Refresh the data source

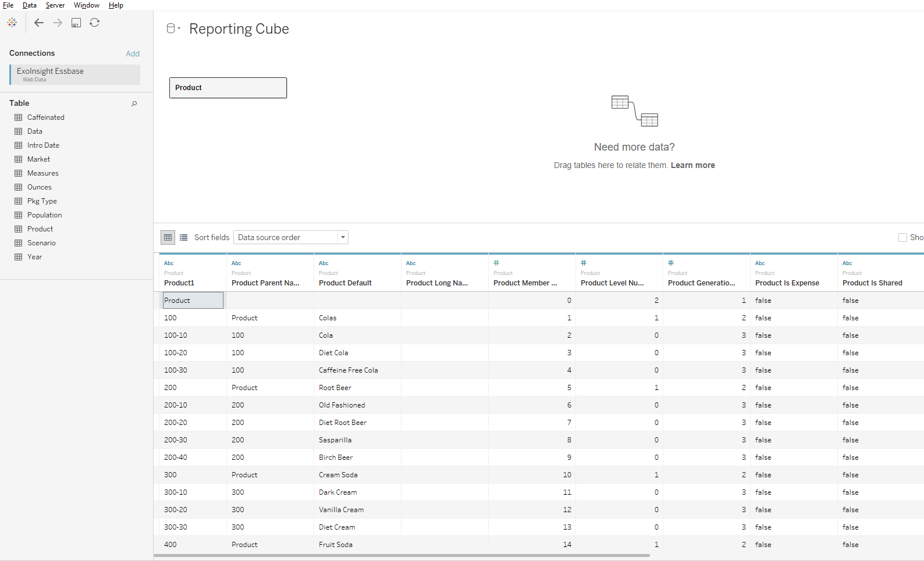(95, 23)
